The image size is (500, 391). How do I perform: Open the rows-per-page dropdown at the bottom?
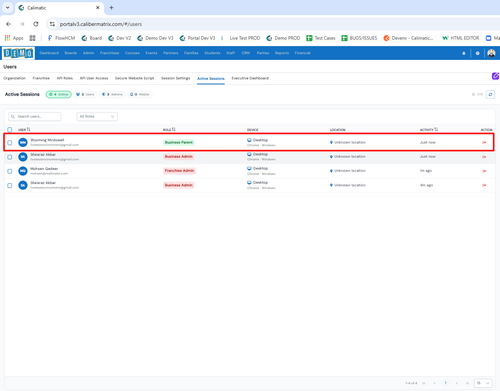[483, 383]
